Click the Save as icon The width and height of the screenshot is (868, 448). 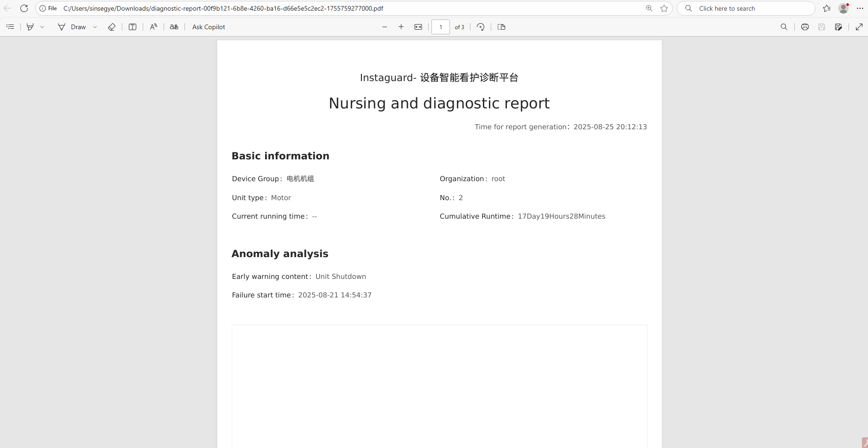click(x=838, y=27)
